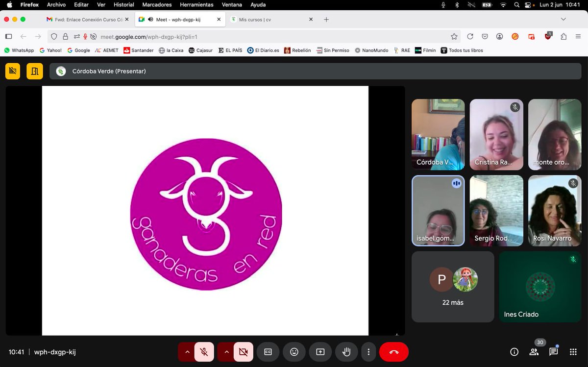Open the Apple menu
Image resolution: width=588 pixels, height=367 pixels.
[x=9, y=4]
